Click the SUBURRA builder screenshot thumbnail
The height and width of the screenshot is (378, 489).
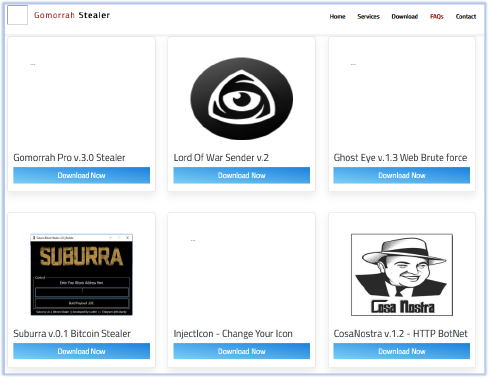82,275
